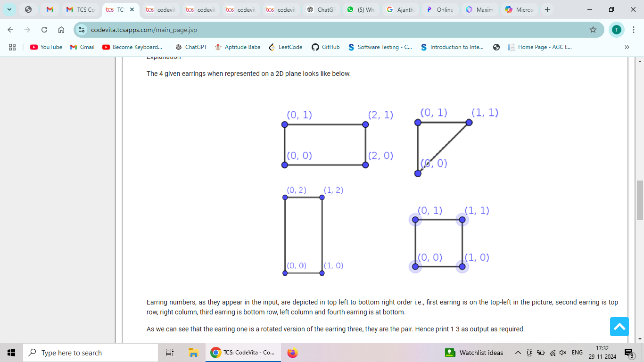Show hidden system tray icons

(518, 353)
